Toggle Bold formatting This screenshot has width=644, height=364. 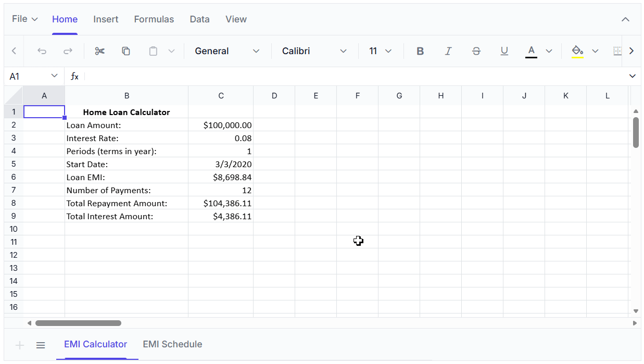pyautogui.click(x=420, y=51)
